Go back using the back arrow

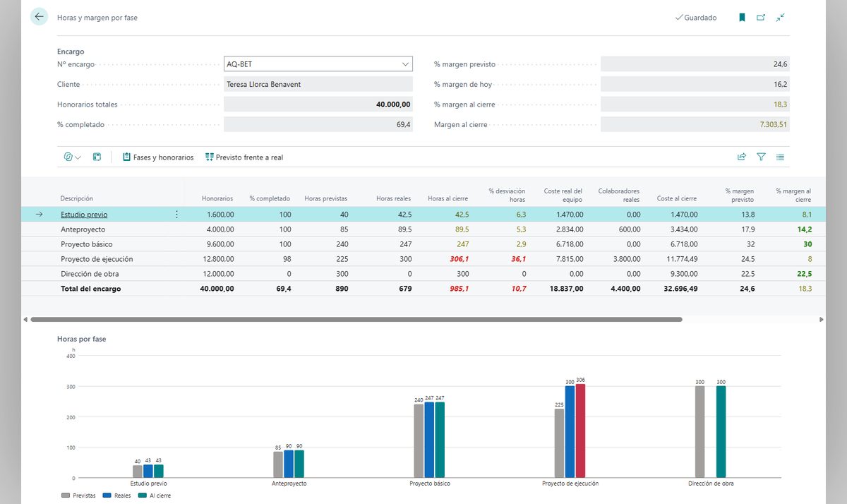click(39, 17)
